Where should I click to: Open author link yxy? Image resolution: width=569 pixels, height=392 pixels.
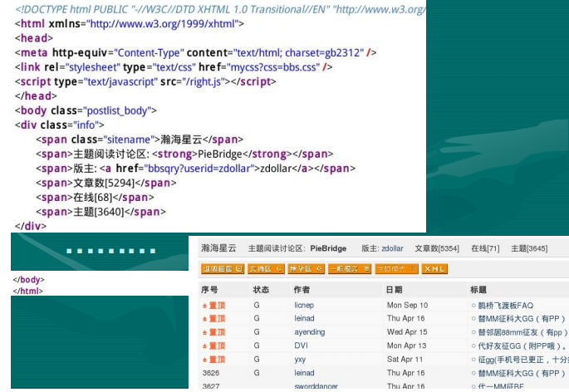pyautogui.click(x=300, y=360)
